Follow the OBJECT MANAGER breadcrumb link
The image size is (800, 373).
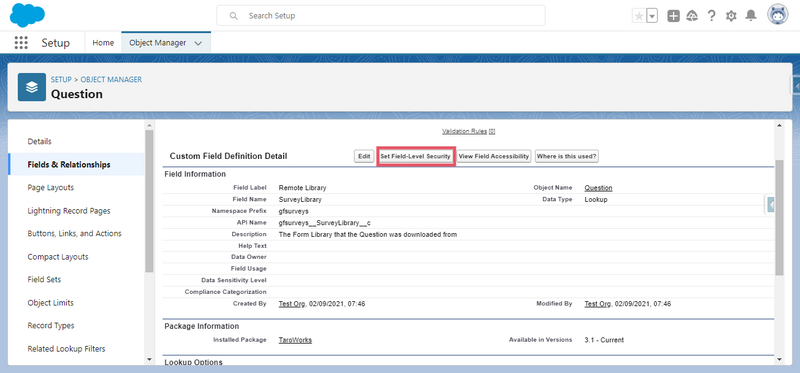tap(111, 80)
